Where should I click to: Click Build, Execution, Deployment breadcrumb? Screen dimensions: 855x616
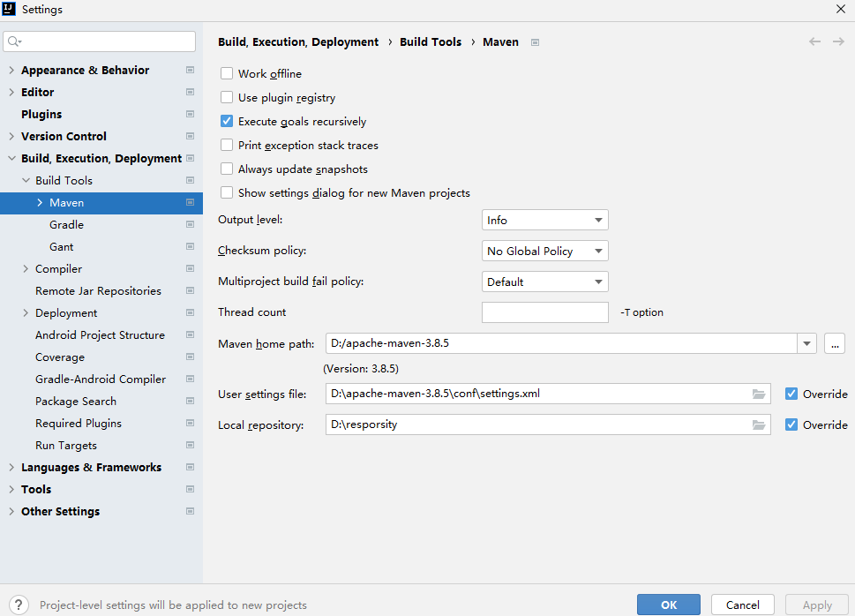click(x=298, y=42)
